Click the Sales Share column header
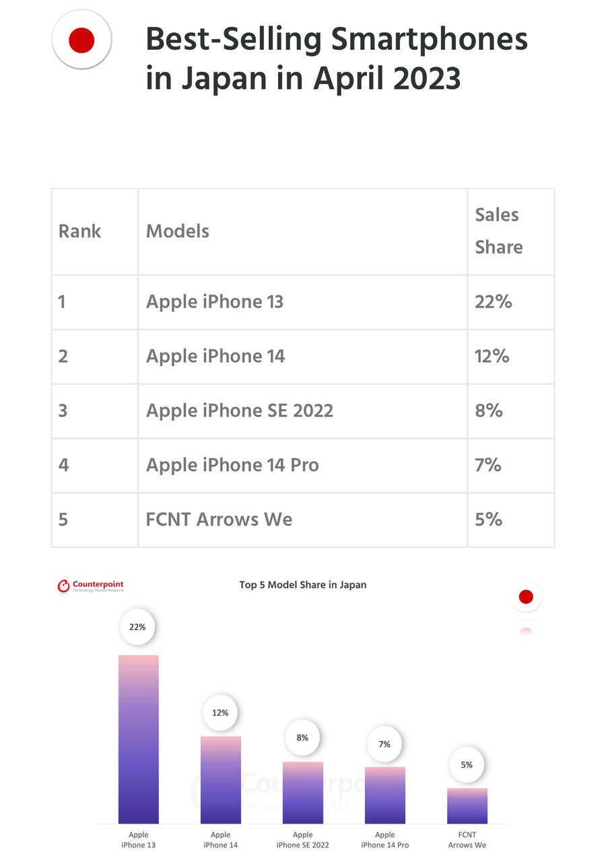606x868 pixels. pos(498,231)
